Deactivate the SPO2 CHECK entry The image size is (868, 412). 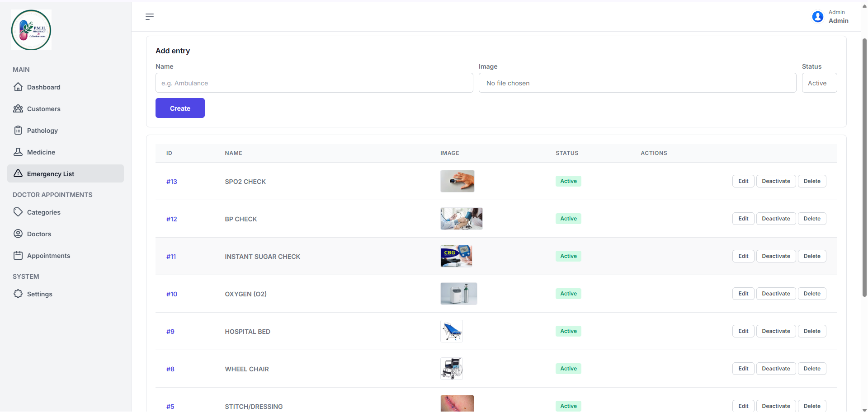pos(776,181)
